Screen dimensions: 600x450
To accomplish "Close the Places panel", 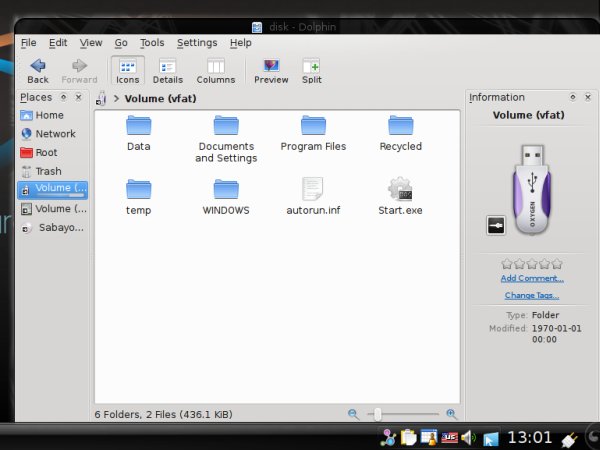I will [x=78, y=97].
